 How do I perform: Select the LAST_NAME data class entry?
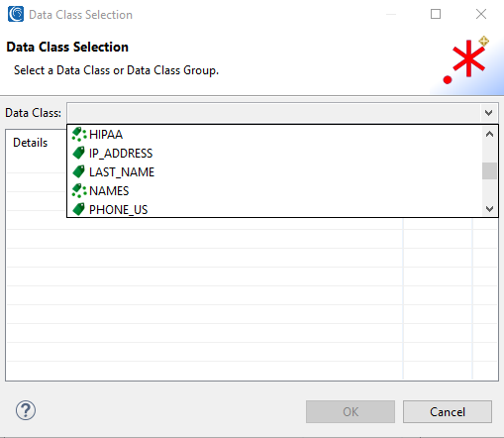click(x=122, y=172)
